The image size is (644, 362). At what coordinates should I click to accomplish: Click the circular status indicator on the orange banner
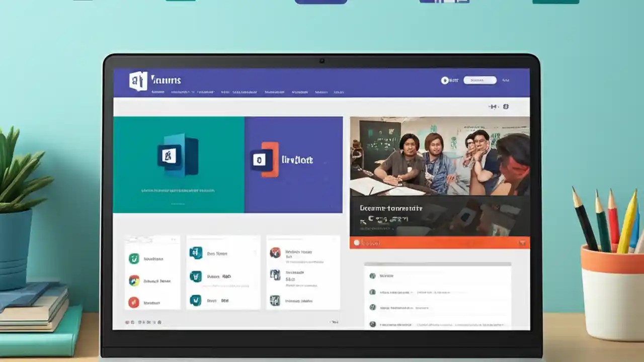[357, 243]
